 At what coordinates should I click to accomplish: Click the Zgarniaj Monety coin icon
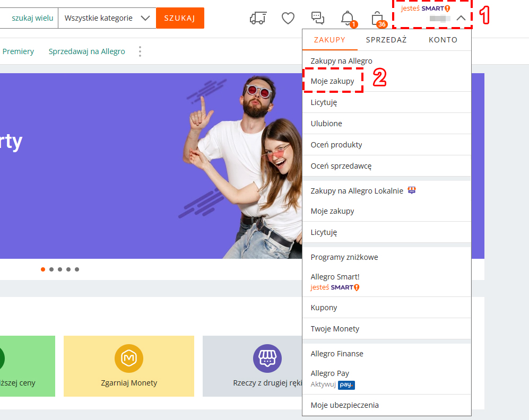pos(129,358)
